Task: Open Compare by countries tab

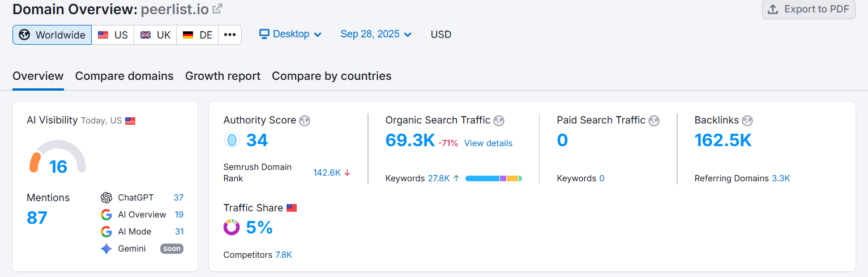Action: tap(332, 76)
